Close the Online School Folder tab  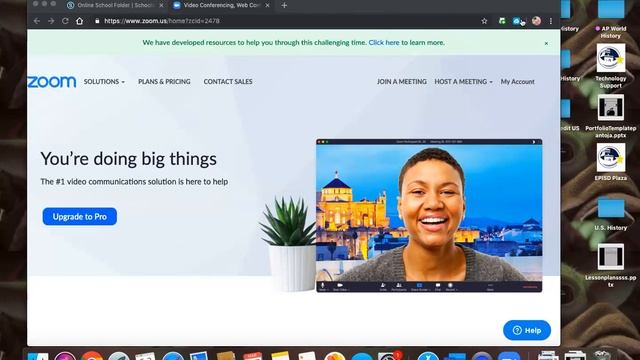click(161, 5)
